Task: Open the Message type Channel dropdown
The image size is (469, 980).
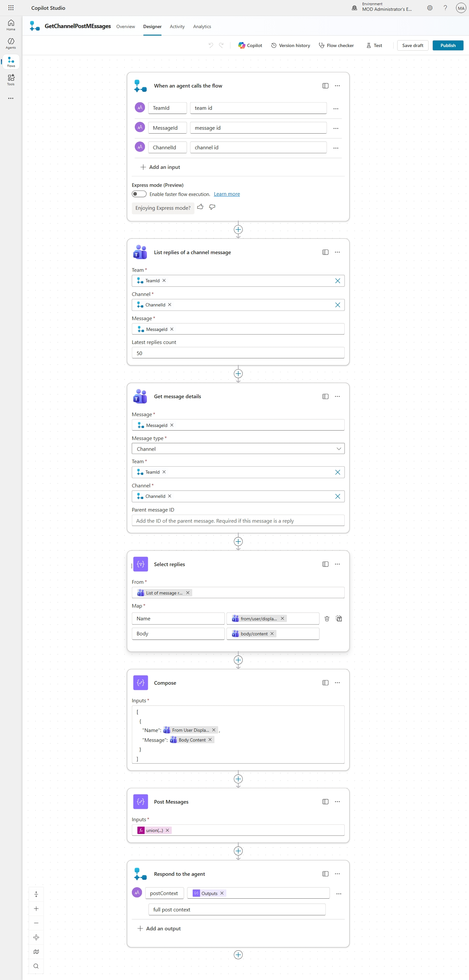Action: tap(238, 449)
